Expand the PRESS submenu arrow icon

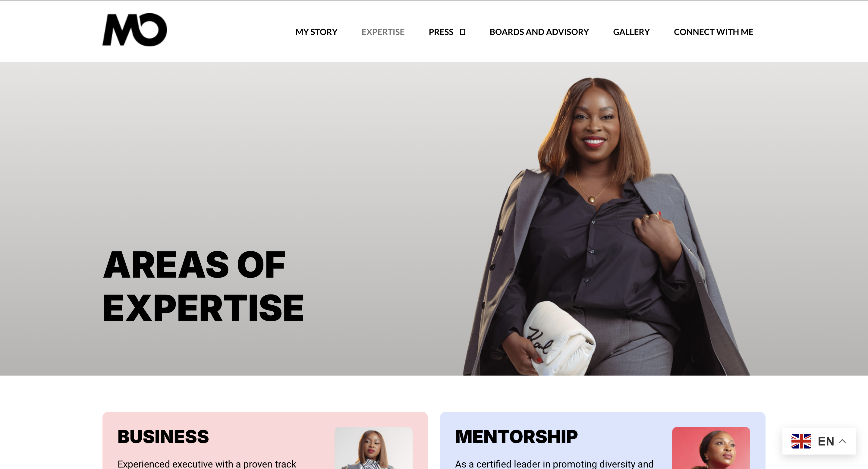pos(462,32)
